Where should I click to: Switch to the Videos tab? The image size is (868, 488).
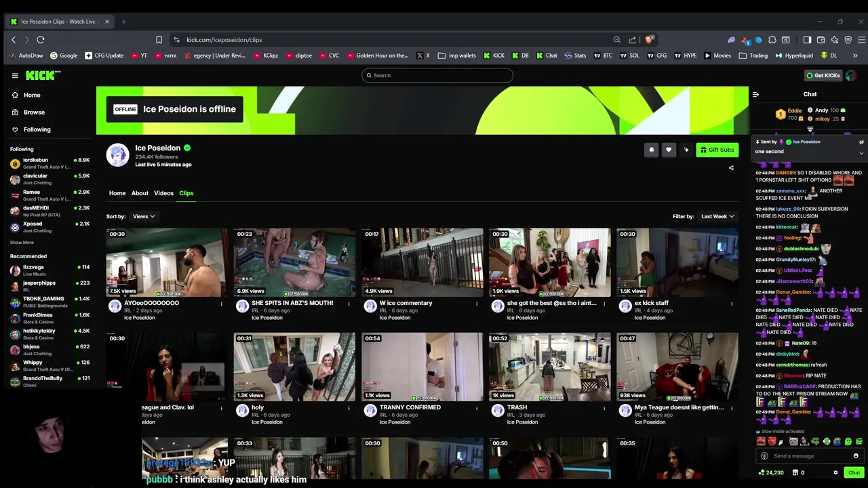coord(163,193)
